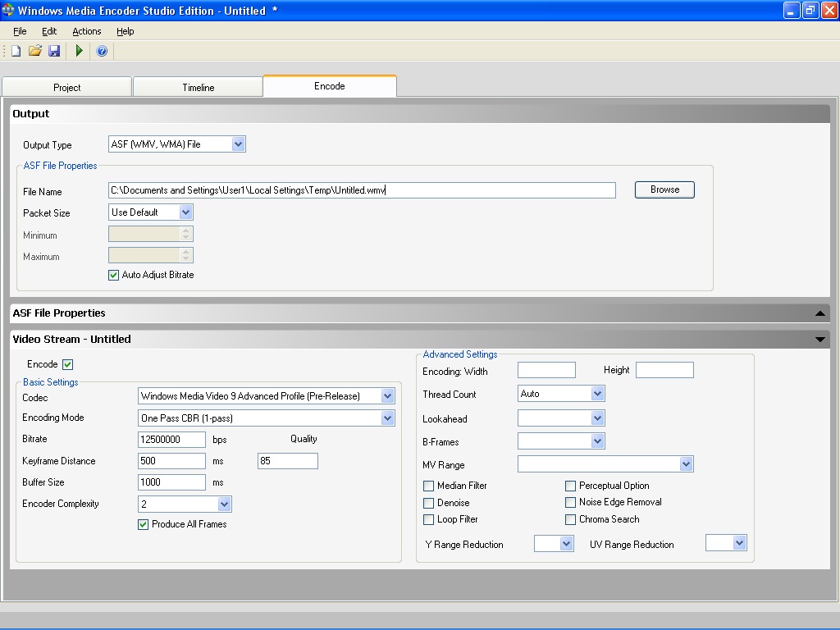Open the Lookahead dropdown
Viewport: 840px width, 630px height.
(598, 418)
